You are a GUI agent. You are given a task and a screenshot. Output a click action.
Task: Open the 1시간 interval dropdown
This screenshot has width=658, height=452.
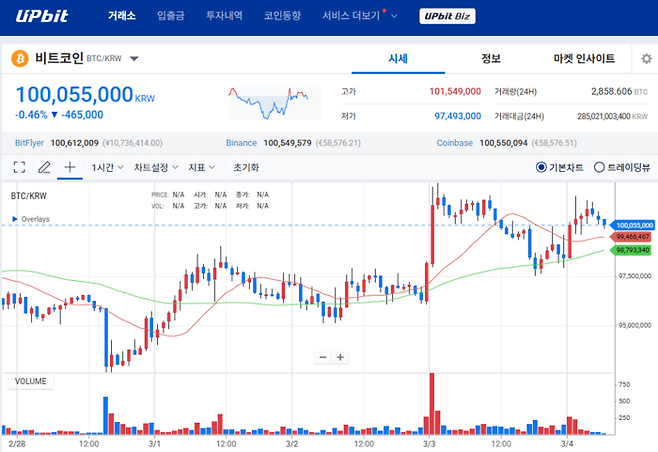click(108, 167)
